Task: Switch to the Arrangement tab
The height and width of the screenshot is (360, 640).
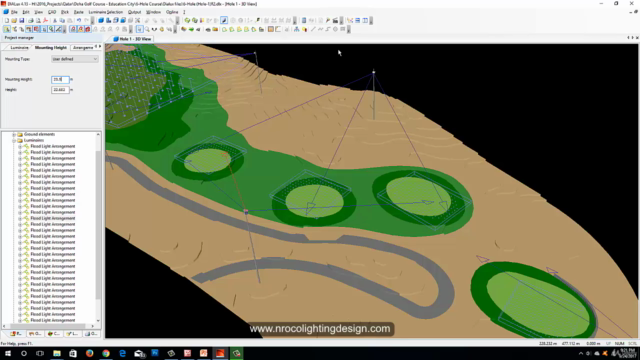Action: point(83,48)
